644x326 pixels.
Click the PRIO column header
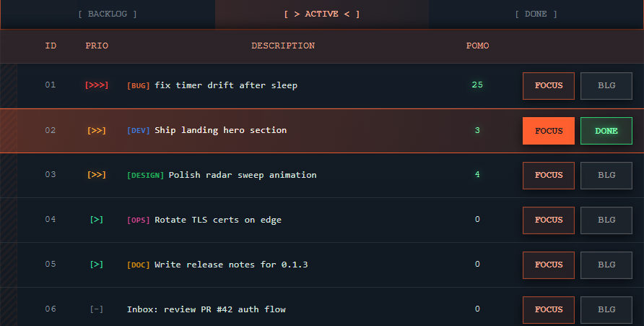97,46
